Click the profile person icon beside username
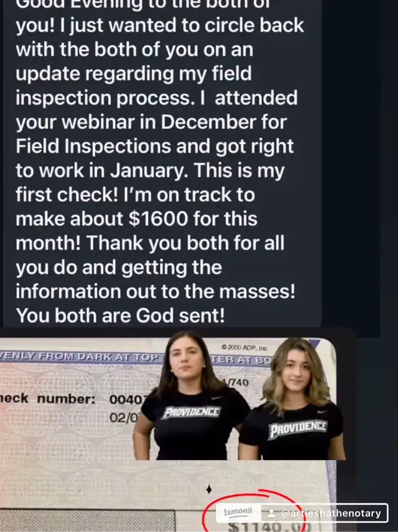 (272, 514)
